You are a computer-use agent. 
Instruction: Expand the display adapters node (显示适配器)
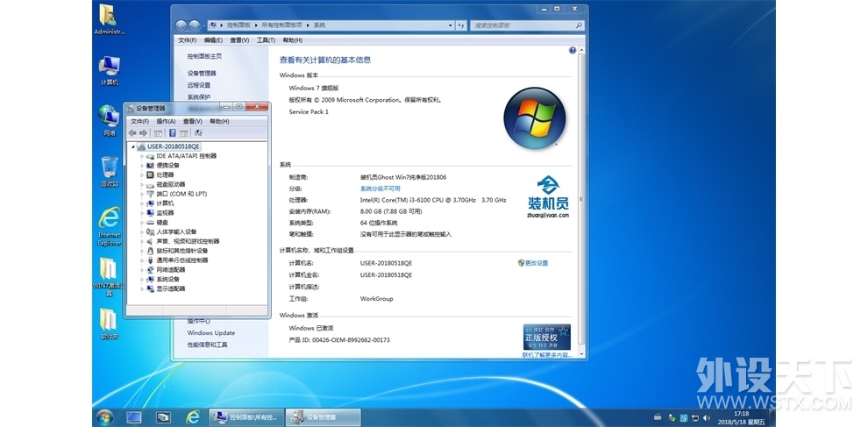142,288
